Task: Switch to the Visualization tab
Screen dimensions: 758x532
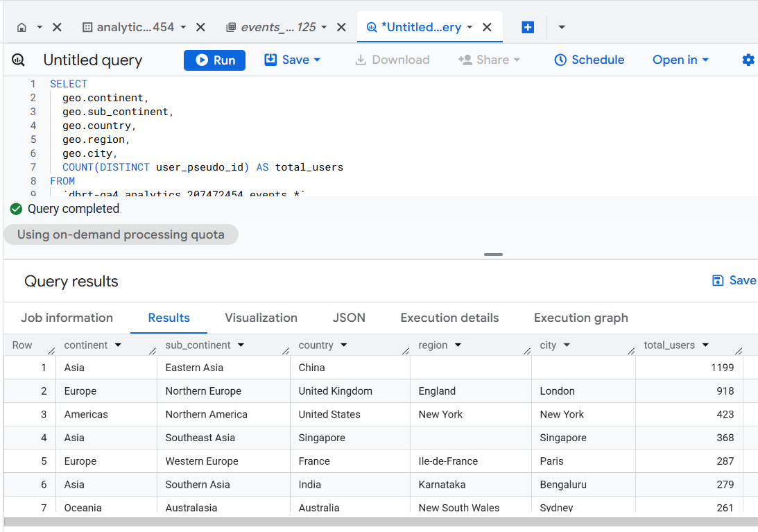Action: pos(261,318)
